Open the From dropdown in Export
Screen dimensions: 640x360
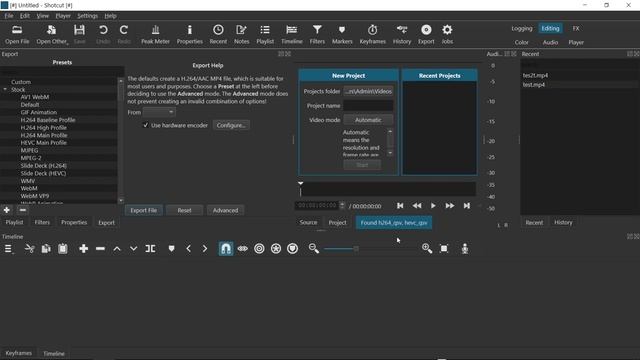click(x=159, y=112)
